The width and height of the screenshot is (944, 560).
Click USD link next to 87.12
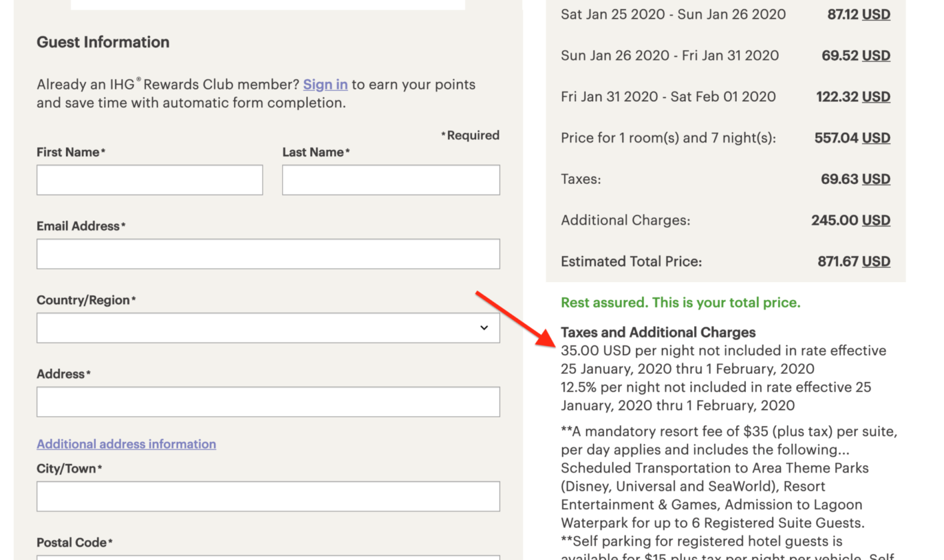point(876,14)
